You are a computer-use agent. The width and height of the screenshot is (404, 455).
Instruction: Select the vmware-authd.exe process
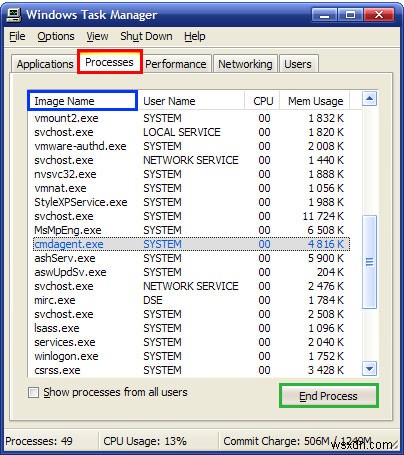191,146
